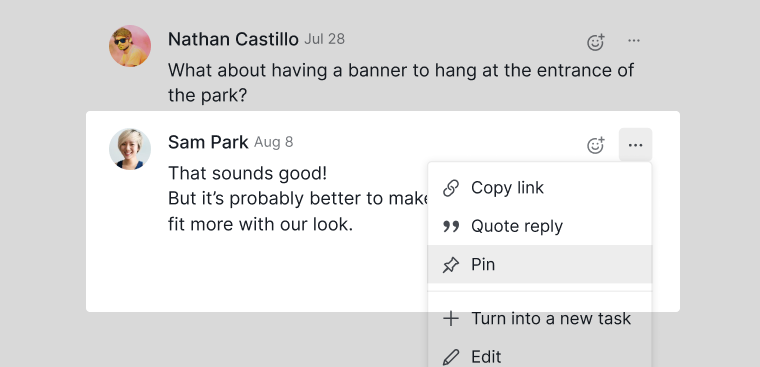
Task: Click the Sam Park author name
Action: 208,142
